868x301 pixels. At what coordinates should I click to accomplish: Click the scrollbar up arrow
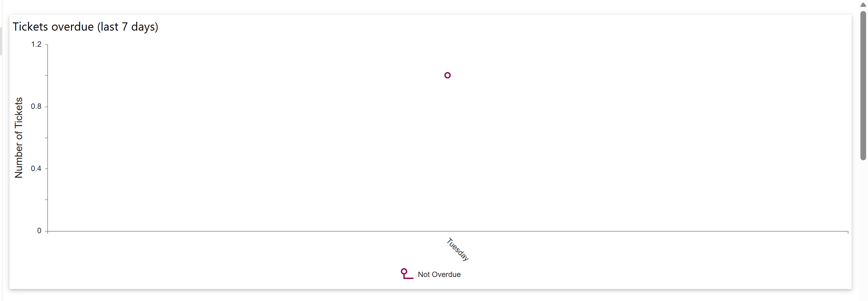coord(863,5)
